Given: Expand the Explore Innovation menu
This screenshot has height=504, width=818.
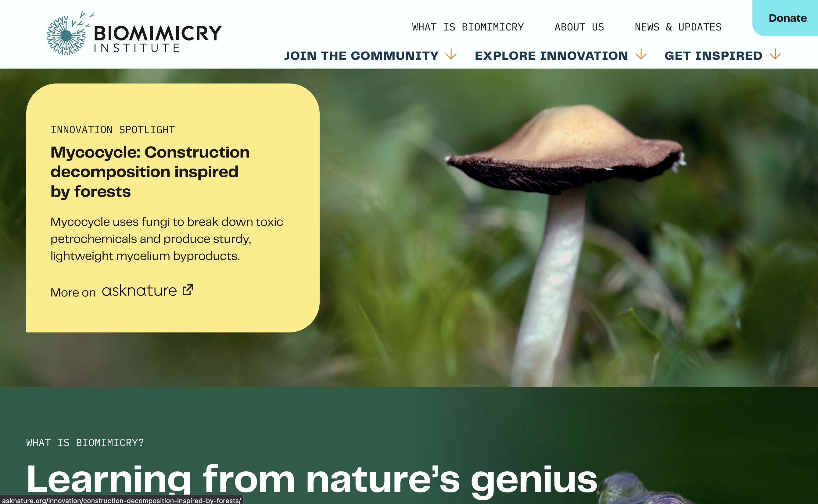Looking at the screenshot, I should [x=561, y=55].
